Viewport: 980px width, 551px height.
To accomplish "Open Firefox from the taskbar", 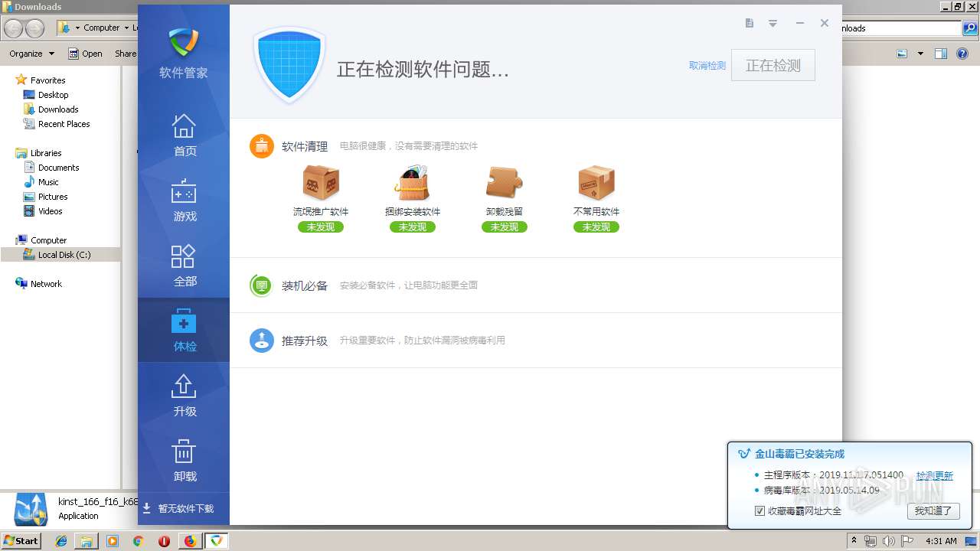I will (190, 541).
